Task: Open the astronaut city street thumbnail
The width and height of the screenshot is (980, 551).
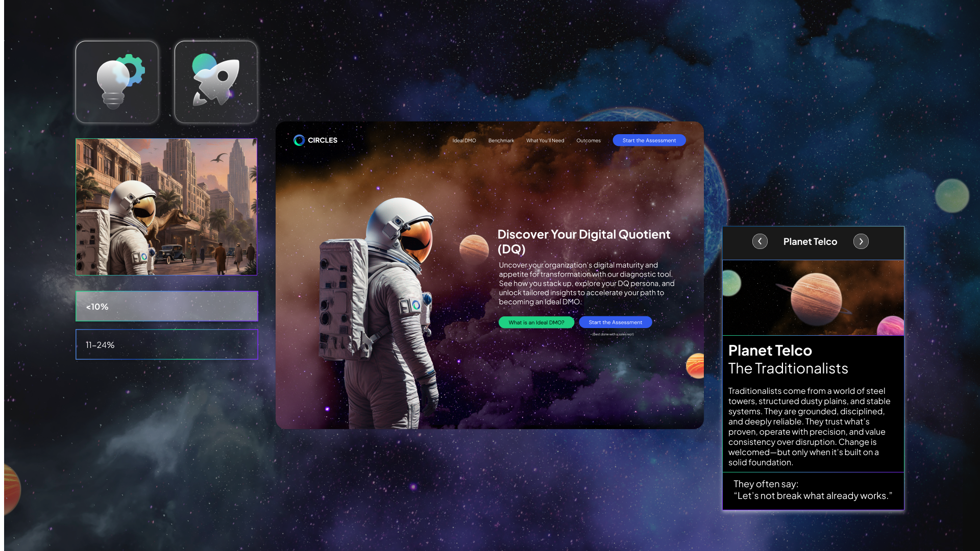Action: point(166,207)
